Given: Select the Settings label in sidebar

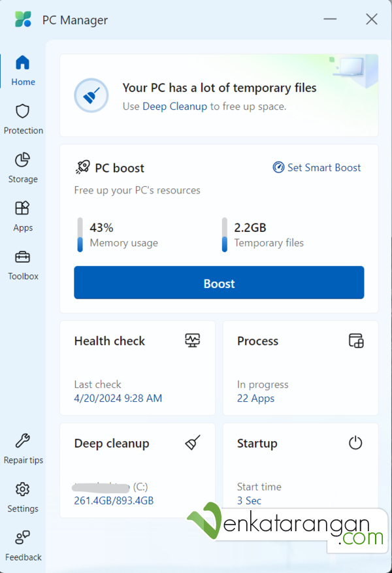Looking at the screenshot, I should point(23,509).
